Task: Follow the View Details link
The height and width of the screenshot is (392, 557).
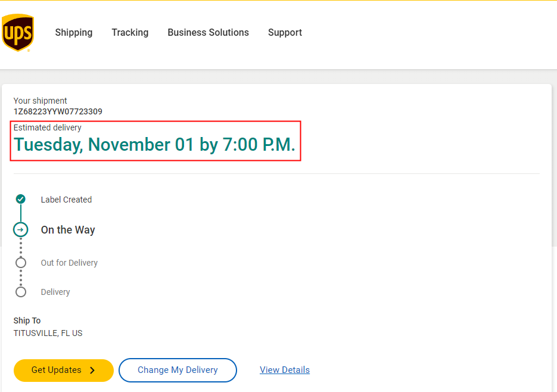Action: click(285, 370)
